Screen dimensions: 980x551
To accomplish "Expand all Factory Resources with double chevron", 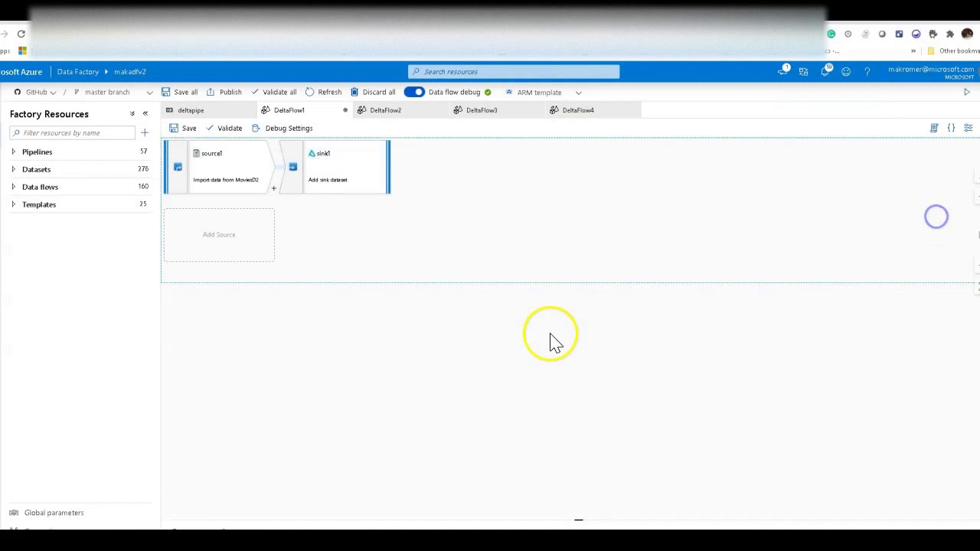I will click(x=132, y=114).
